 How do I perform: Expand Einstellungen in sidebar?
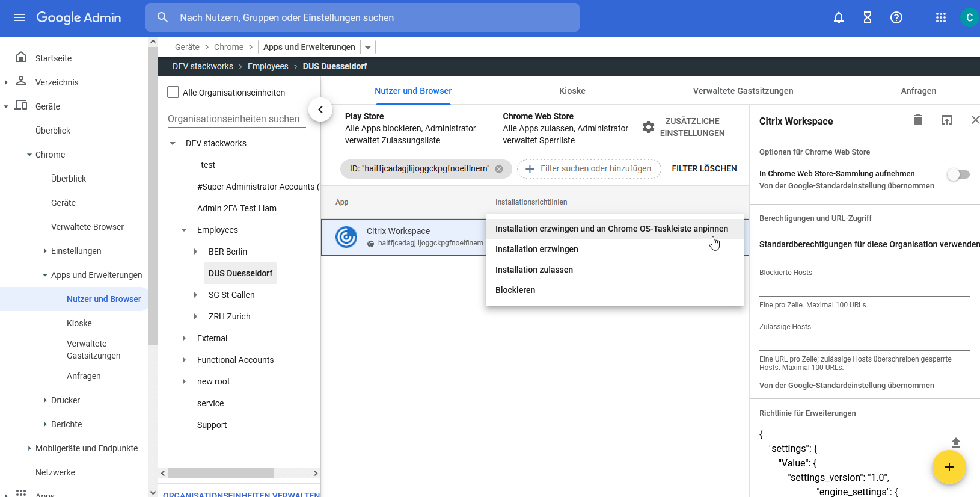point(45,251)
